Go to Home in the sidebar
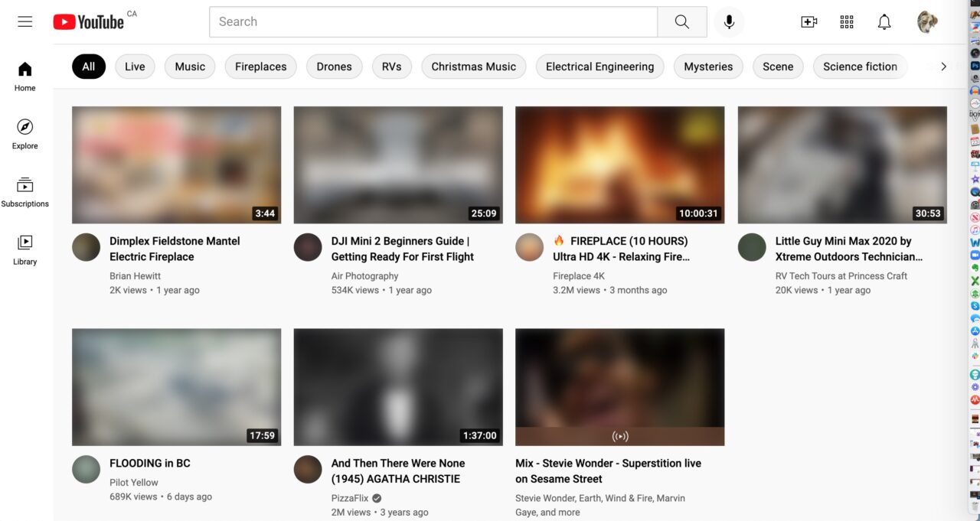Screen dimensions: 980x521 coord(25,76)
